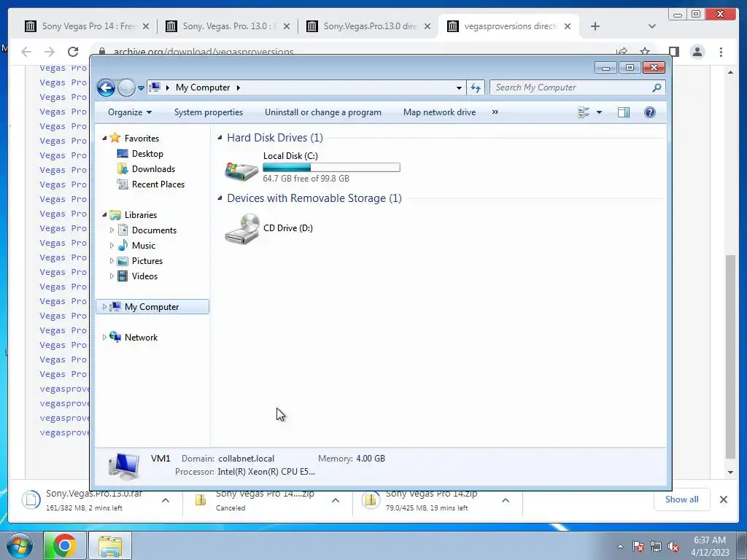Select the Music library
The image size is (747, 560).
coord(144,246)
